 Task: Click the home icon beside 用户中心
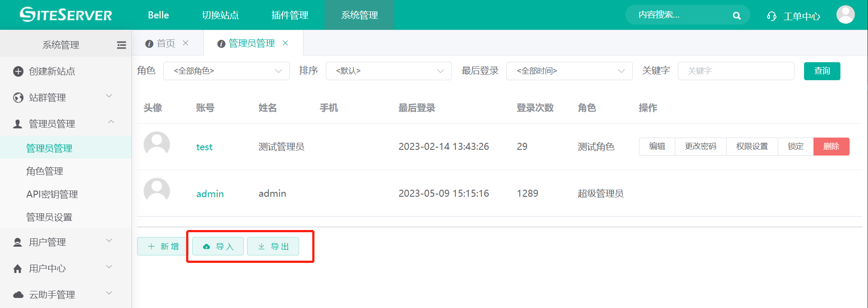pyautogui.click(x=18, y=268)
